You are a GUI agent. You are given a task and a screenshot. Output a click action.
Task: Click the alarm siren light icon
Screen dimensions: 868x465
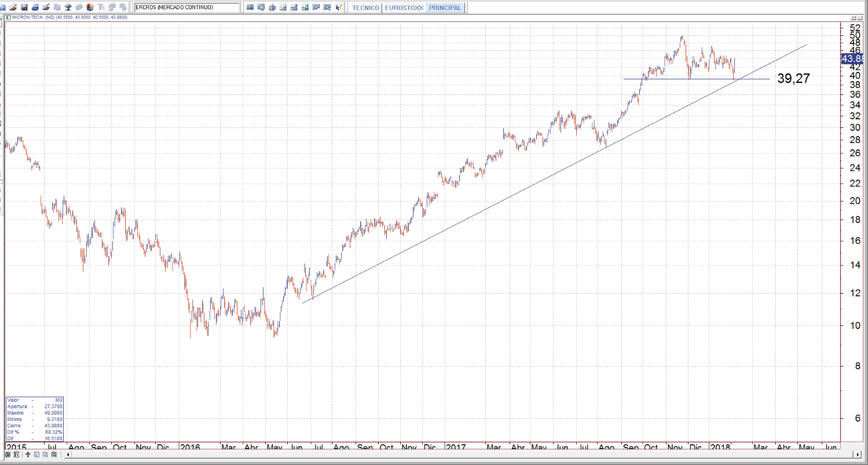(x=79, y=8)
